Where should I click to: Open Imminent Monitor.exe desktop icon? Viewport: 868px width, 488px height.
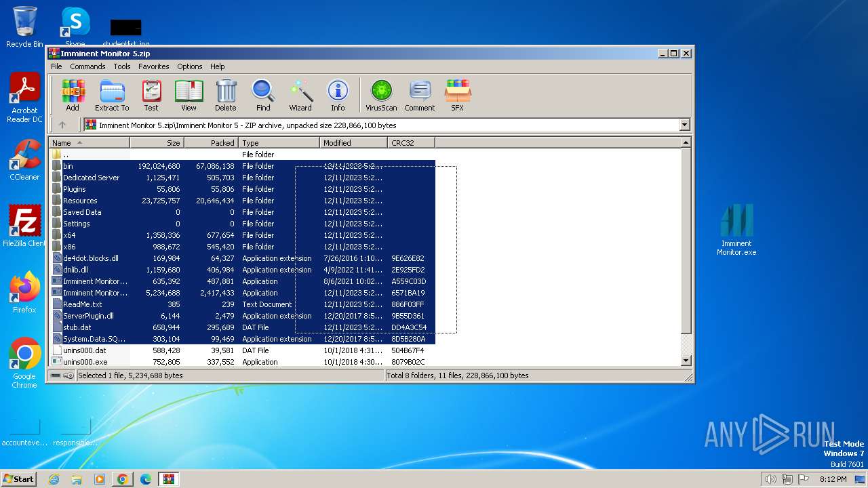736,230
